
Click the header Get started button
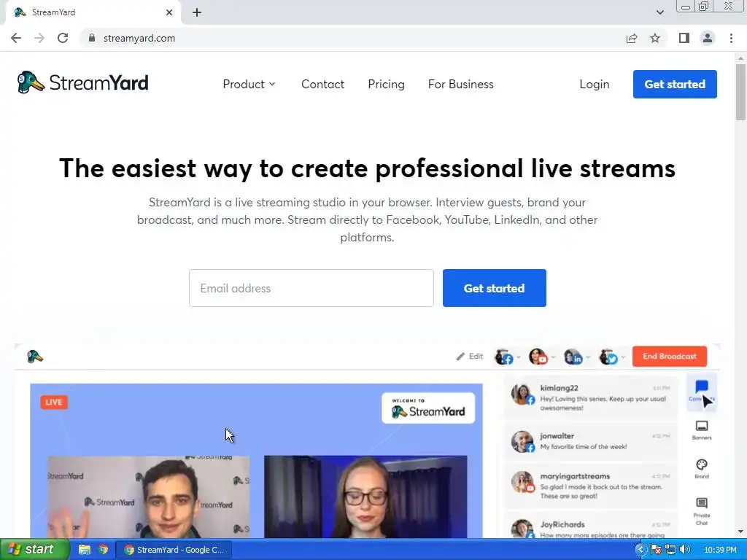click(675, 85)
